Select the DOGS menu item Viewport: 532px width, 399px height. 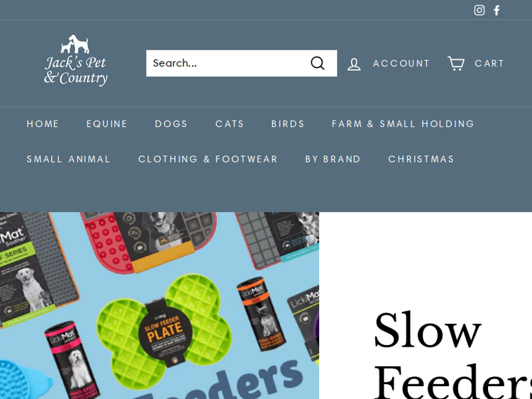171,124
